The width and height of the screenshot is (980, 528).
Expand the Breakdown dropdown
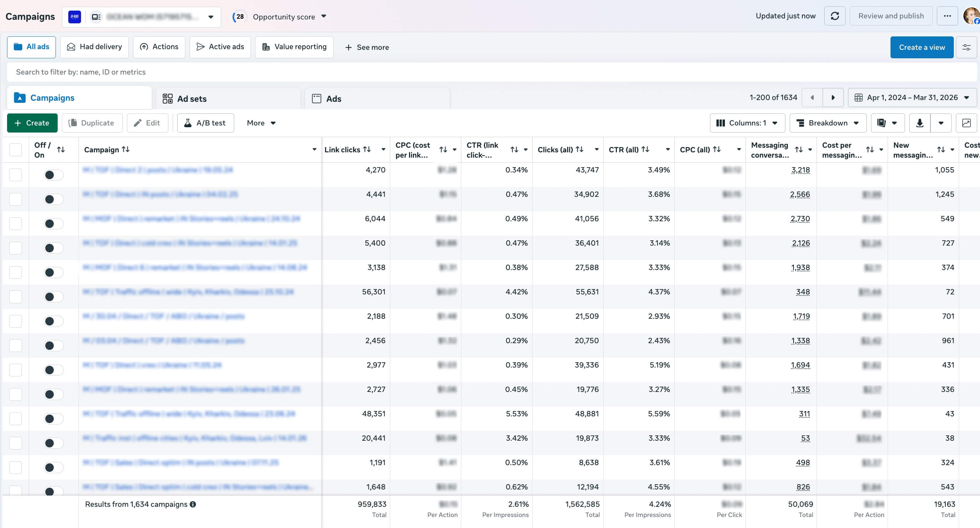click(x=828, y=123)
